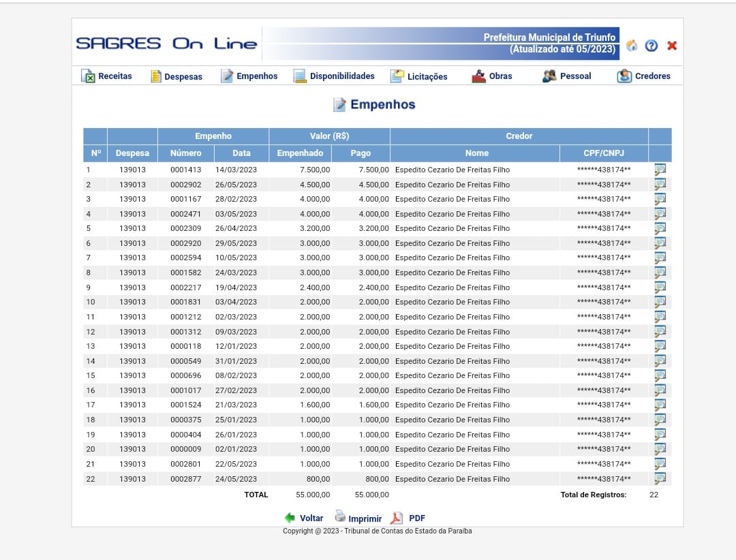Click the red X exit icon
The image size is (736, 560).
[672, 46]
